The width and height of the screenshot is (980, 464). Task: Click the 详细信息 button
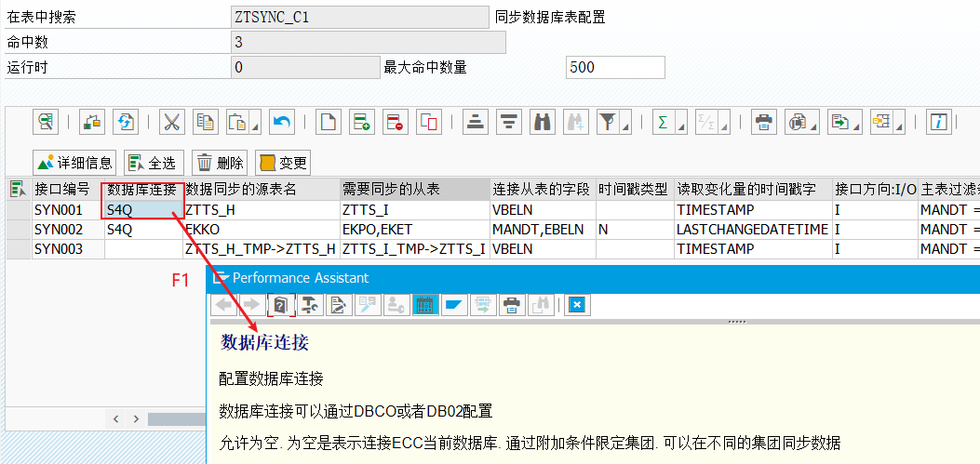point(75,163)
